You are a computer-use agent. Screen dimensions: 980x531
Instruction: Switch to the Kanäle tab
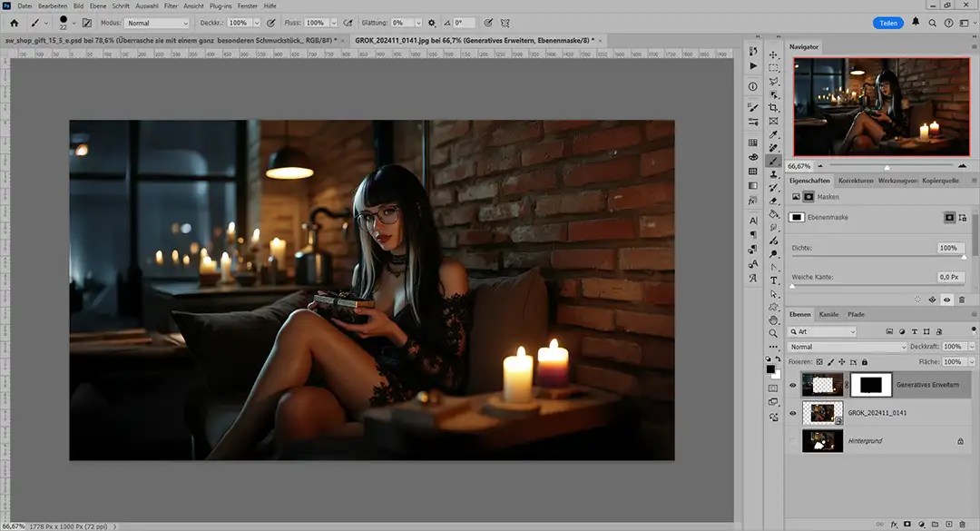[828, 314]
